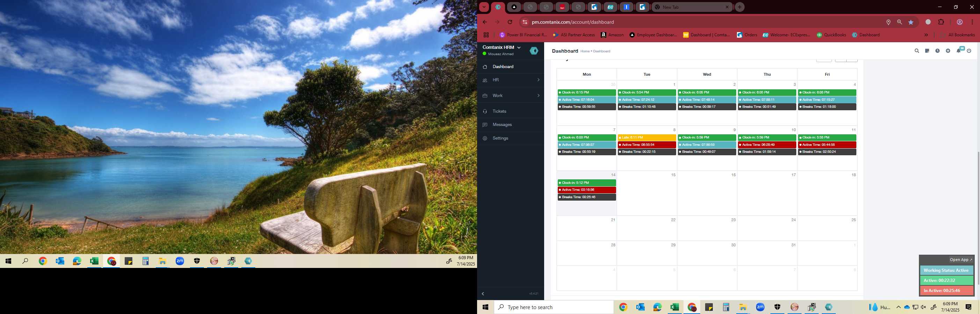Click the clock timer icon in the dashboard header
This screenshot has width=980, height=314.
point(937,51)
